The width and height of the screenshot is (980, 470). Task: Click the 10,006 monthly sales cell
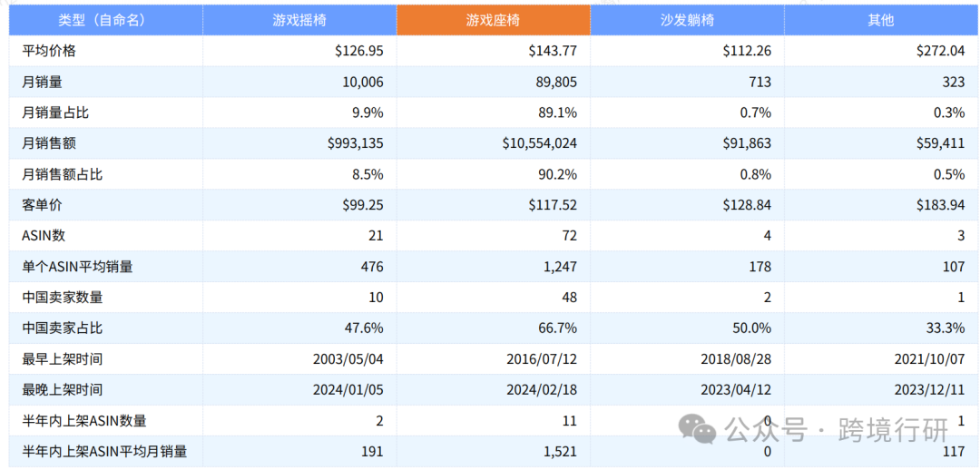tap(363, 83)
